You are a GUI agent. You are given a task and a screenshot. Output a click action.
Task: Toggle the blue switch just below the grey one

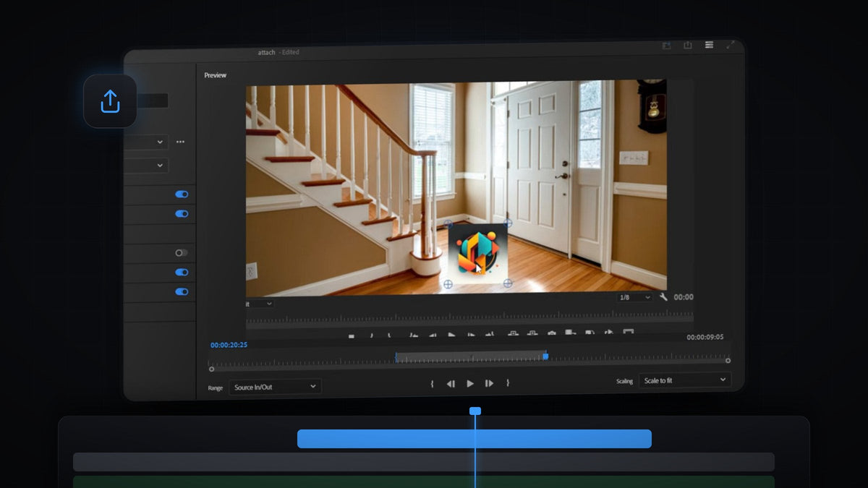pyautogui.click(x=182, y=273)
